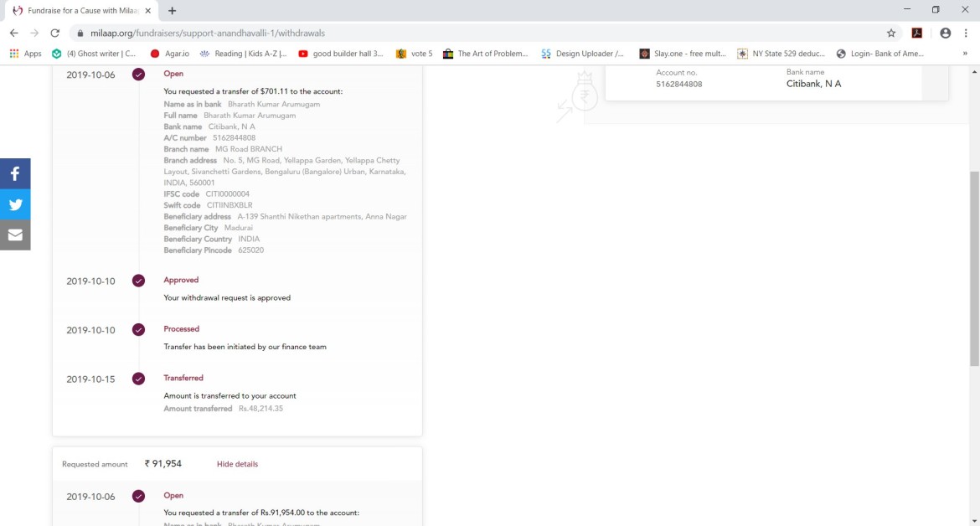Share fundraiser via email icon
Screen dimensions: 980x526
coord(15,235)
